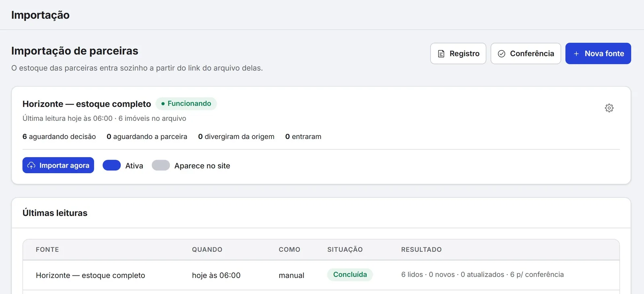Viewport: 644px width, 294px height.
Task: Click the 'manual' table cell
Action: (x=291, y=275)
